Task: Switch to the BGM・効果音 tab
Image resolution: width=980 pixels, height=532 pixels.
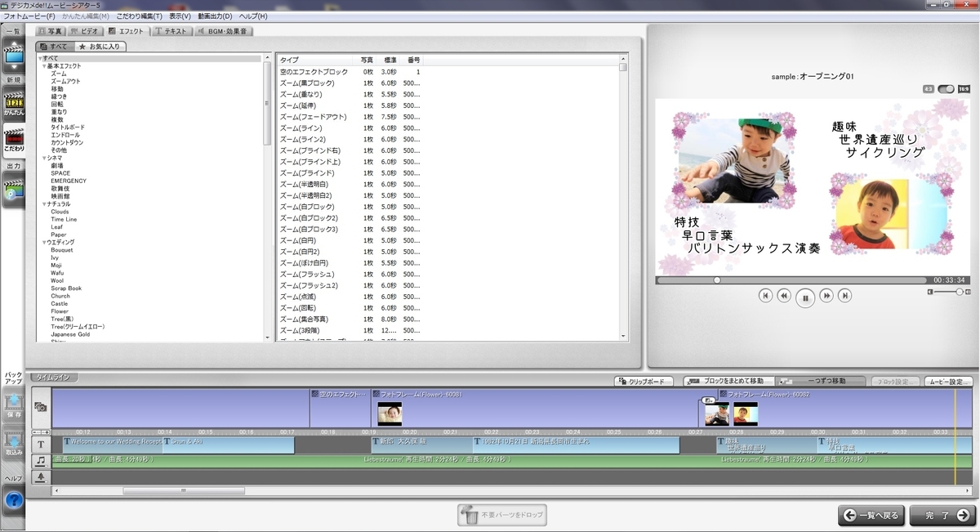Action: tap(225, 31)
